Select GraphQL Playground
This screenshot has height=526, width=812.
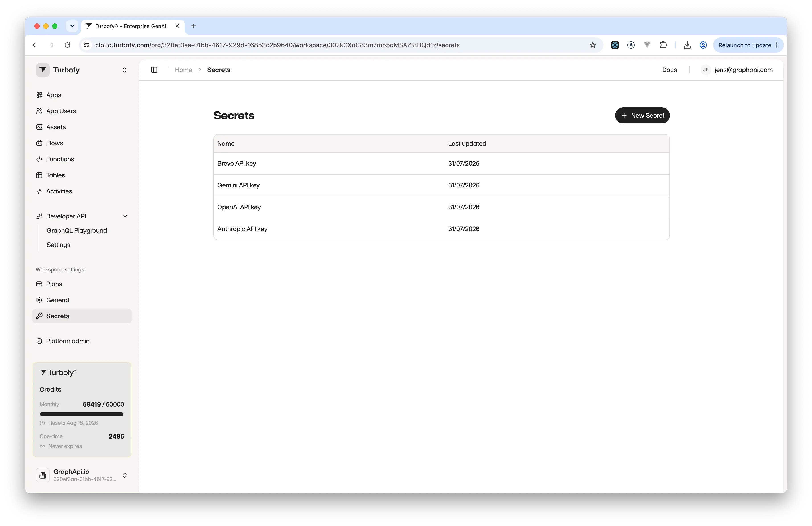tap(77, 230)
